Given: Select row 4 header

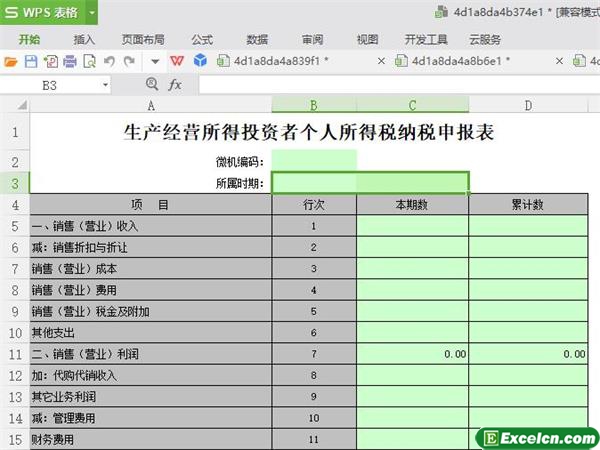Looking at the screenshot, I should point(15,205).
